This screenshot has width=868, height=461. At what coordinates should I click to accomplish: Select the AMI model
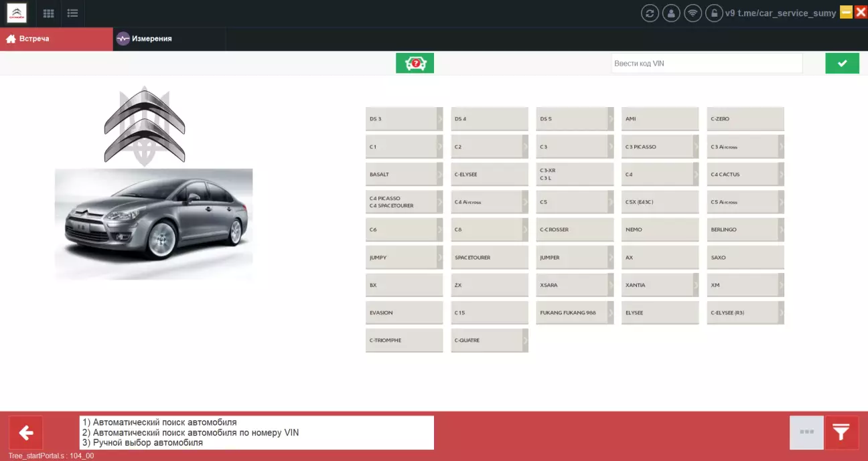coord(660,119)
